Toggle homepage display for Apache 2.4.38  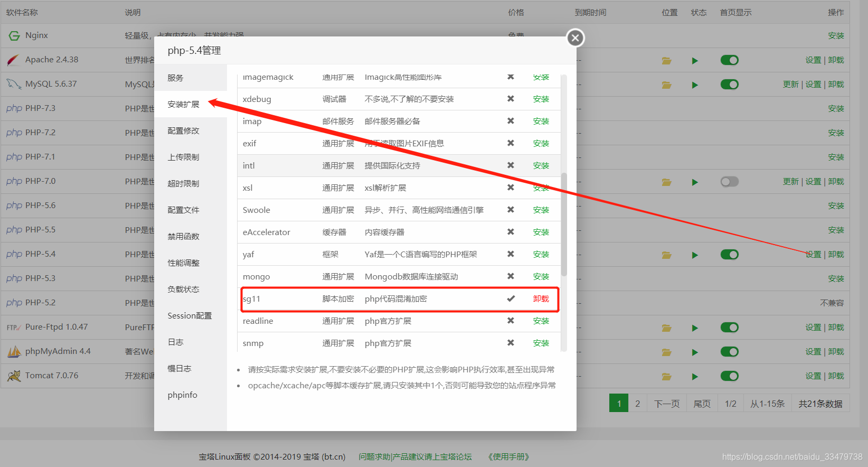pos(730,60)
